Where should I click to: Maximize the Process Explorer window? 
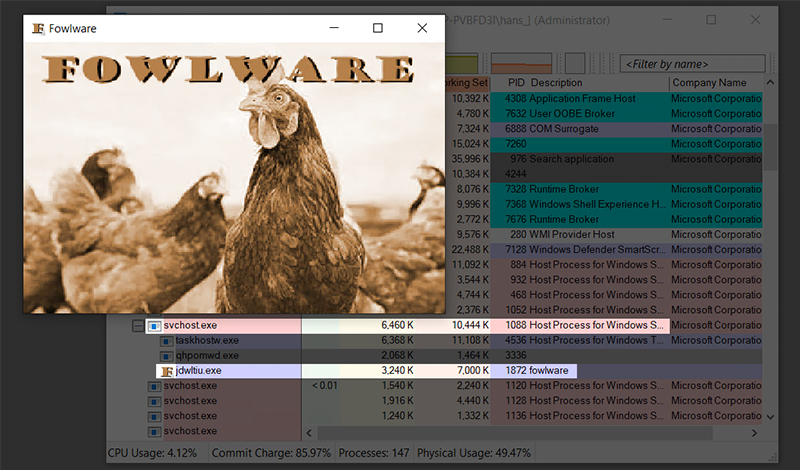tap(711, 20)
